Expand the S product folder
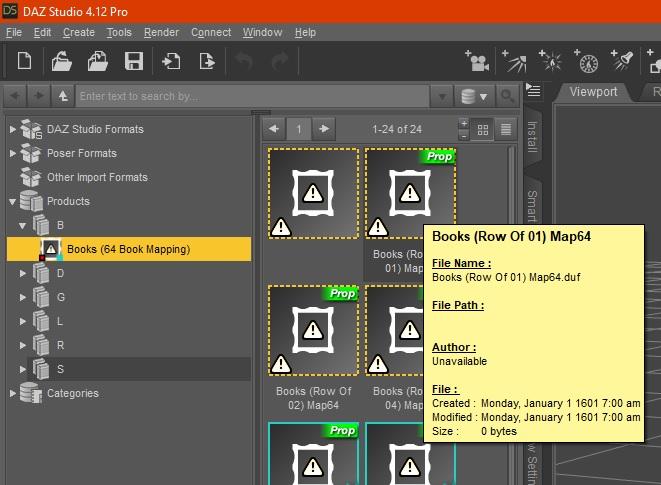 (23, 369)
